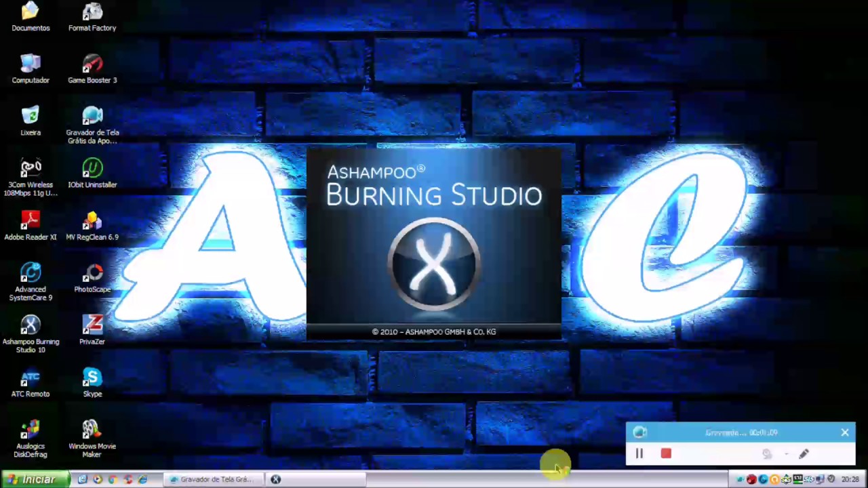The image size is (868, 488).
Task: Select Windows Movie Maker shortcut
Action: tap(92, 438)
